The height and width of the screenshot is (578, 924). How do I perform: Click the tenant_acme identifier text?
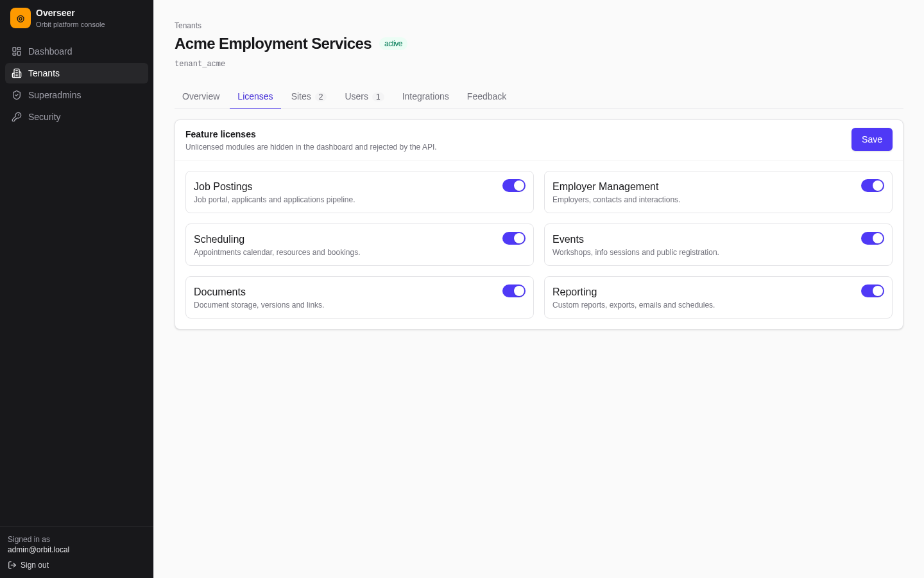point(200,64)
